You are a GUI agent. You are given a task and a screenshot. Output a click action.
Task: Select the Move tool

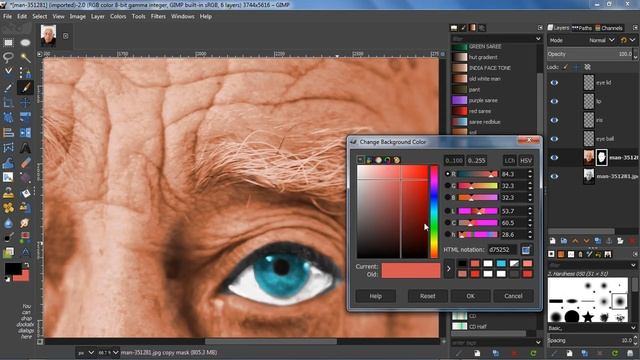(25, 102)
